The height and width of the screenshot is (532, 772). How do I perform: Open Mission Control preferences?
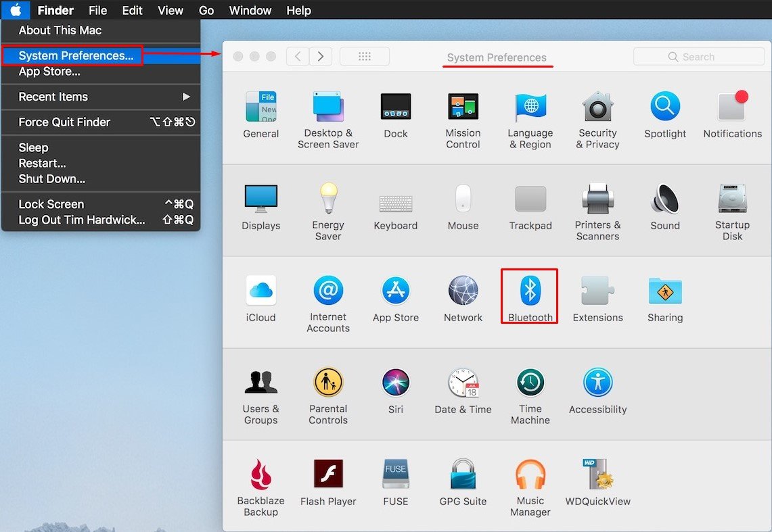(463, 120)
